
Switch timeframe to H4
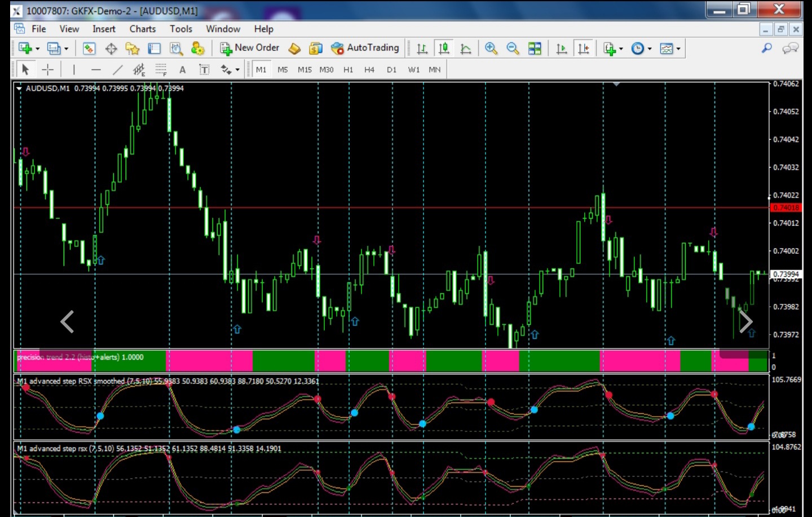click(369, 70)
